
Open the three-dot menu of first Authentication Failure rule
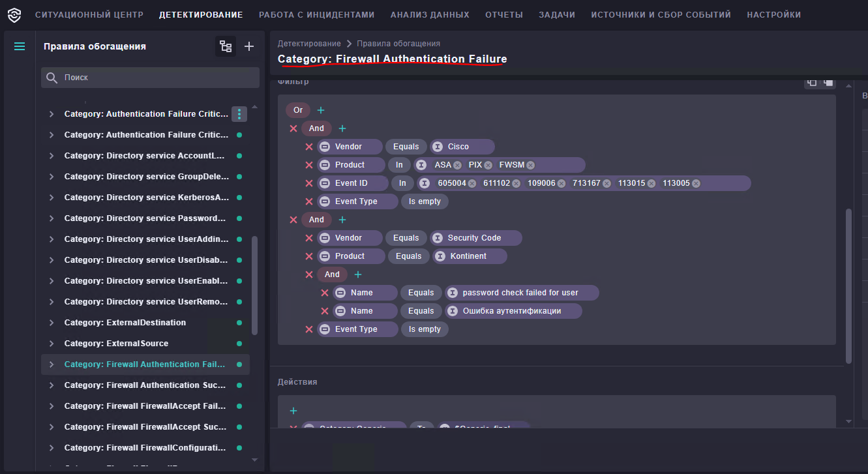tap(239, 114)
